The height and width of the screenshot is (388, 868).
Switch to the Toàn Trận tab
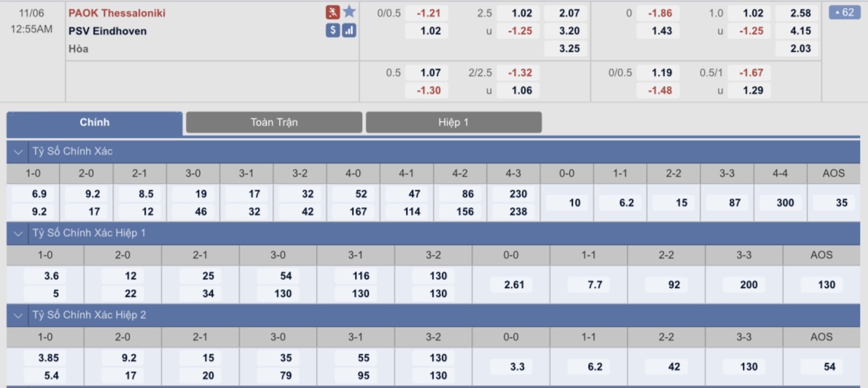tap(274, 123)
